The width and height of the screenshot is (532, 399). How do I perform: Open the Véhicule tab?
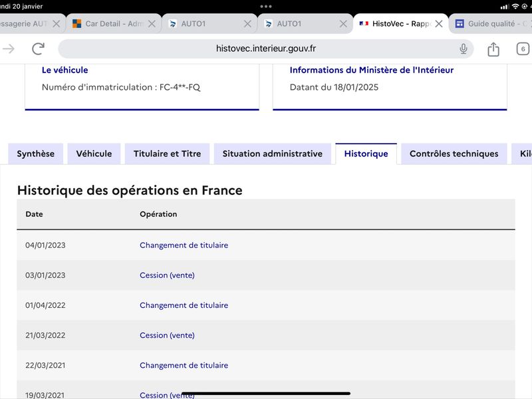[x=94, y=154]
